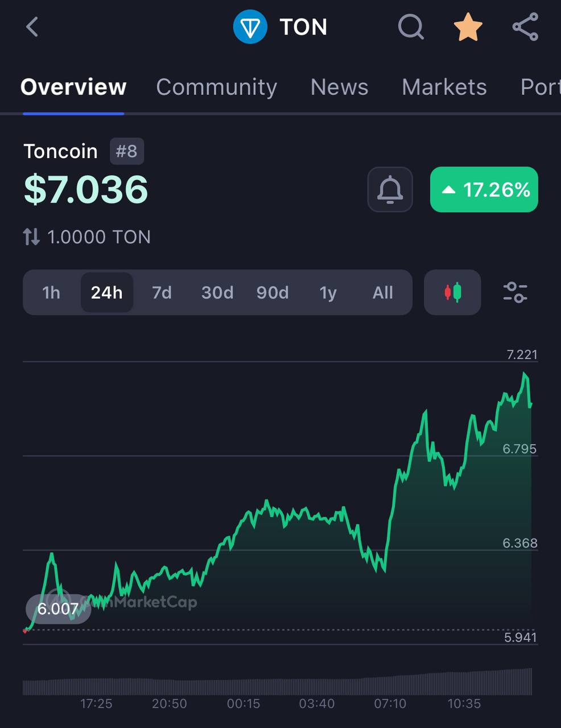Switch to the Community tab

click(x=217, y=87)
